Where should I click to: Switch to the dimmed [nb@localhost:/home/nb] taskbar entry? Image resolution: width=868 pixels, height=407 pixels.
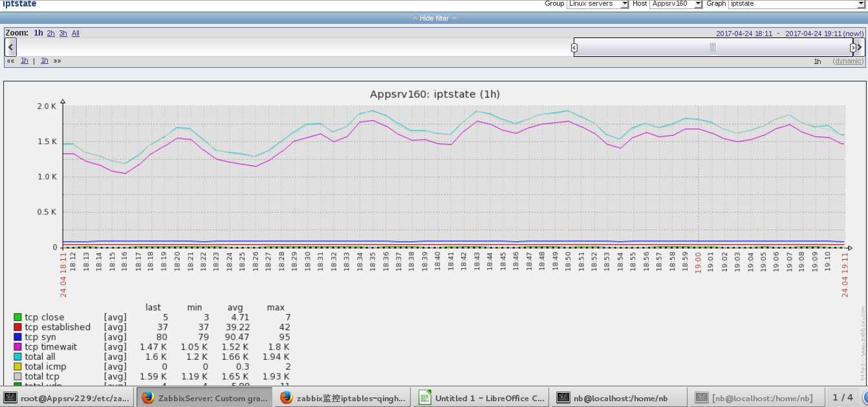tap(756, 398)
